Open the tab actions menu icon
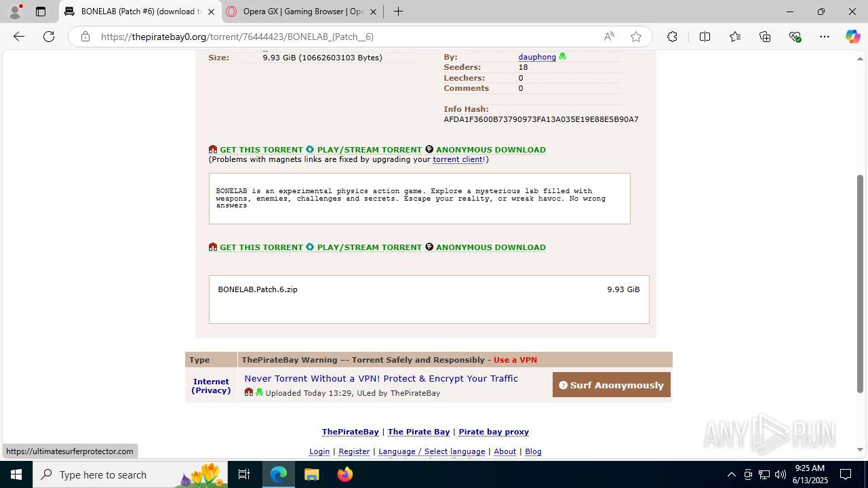 (x=41, y=12)
